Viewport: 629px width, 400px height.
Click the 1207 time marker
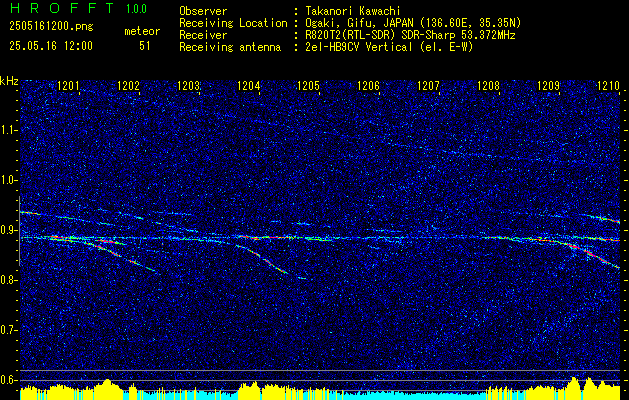tap(428, 85)
